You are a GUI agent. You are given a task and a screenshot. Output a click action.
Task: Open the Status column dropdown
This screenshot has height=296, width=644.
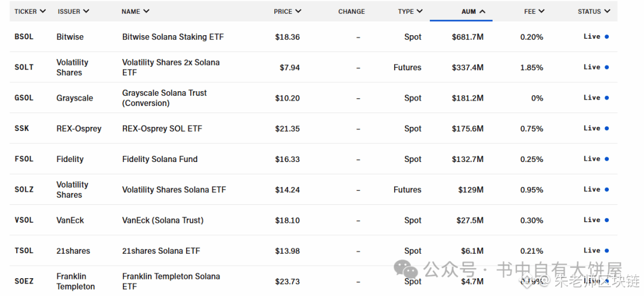click(x=607, y=11)
